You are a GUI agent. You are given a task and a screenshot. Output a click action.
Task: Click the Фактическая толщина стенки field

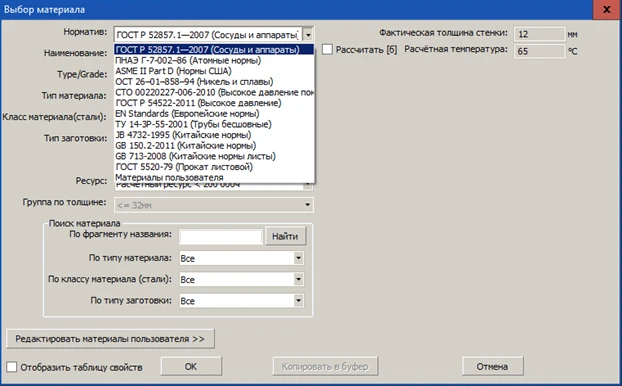[539, 34]
